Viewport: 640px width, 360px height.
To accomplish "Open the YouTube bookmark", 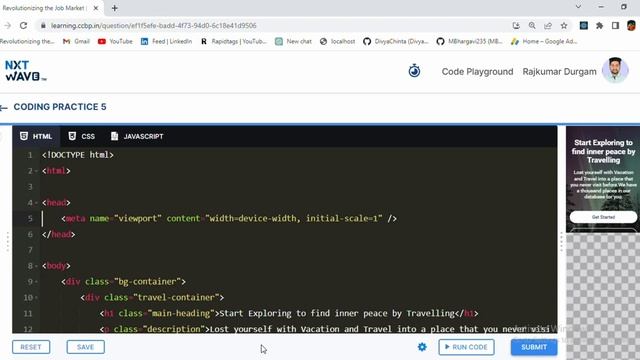I will [115, 41].
